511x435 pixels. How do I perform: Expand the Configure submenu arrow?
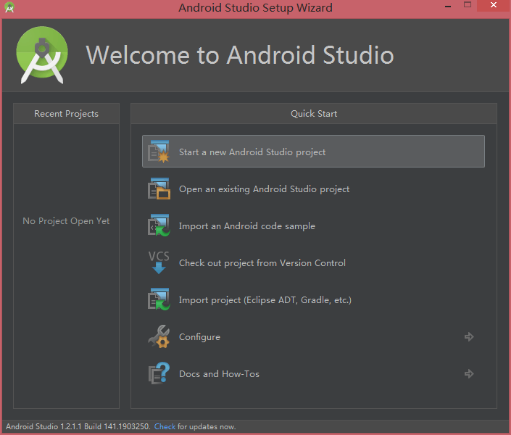(x=469, y=337)
